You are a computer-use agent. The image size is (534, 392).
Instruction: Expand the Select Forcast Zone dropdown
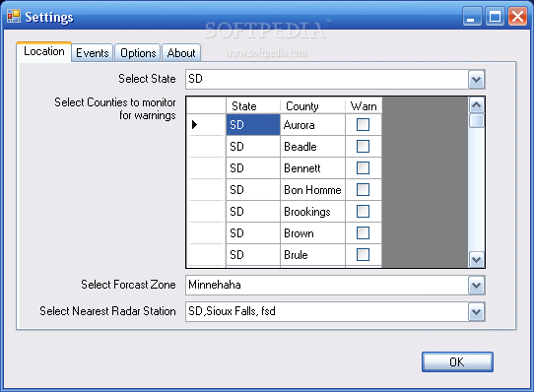(476, 285)
